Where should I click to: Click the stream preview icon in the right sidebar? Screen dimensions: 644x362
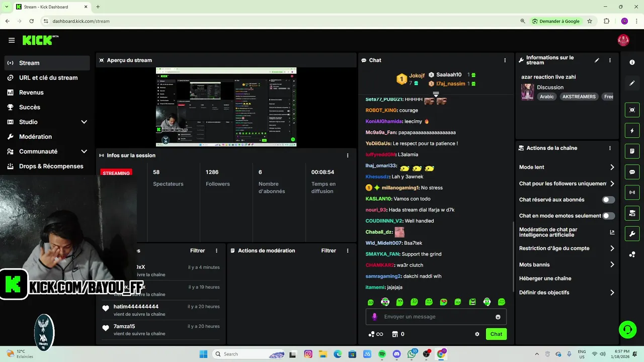click(632, 110)
